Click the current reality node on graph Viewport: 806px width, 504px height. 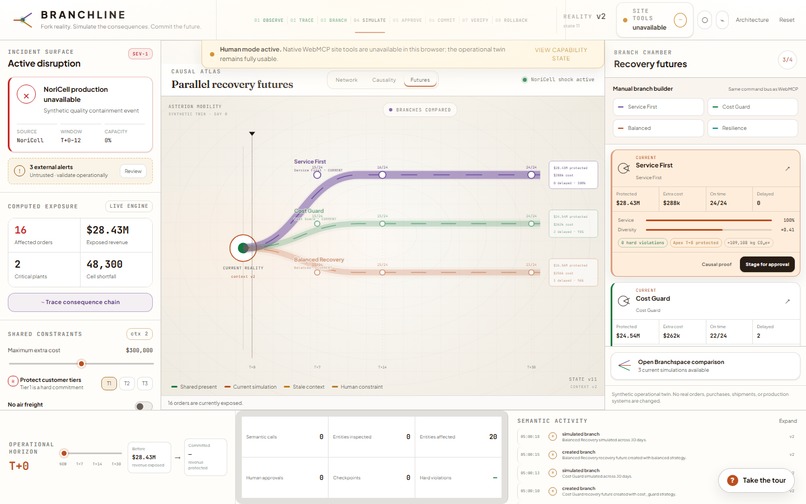[x=243, y=248]
